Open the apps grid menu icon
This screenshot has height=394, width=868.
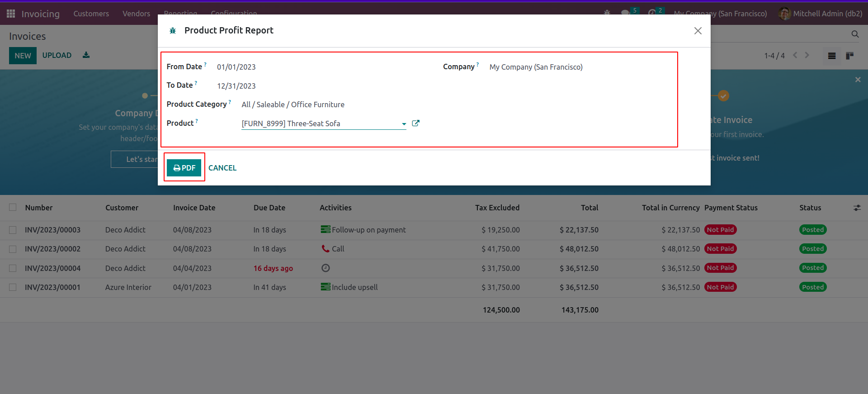pyautogui.click(x=11, y=14)
